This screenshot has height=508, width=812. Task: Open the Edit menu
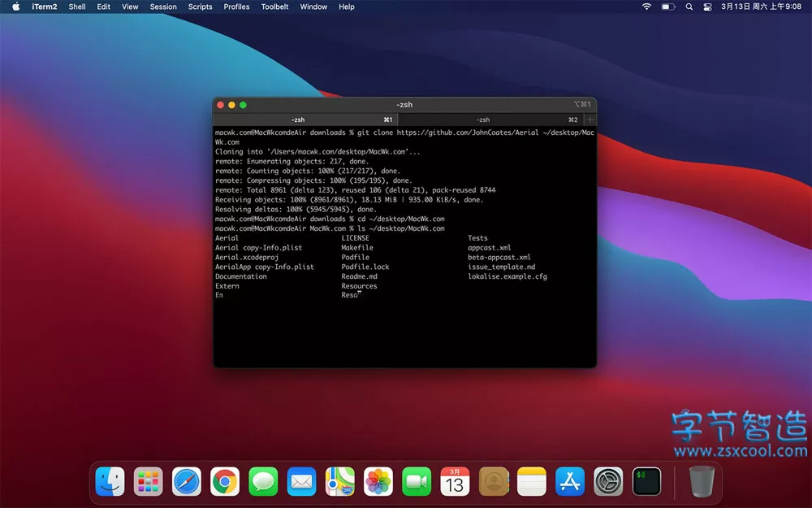coord(104,7)
